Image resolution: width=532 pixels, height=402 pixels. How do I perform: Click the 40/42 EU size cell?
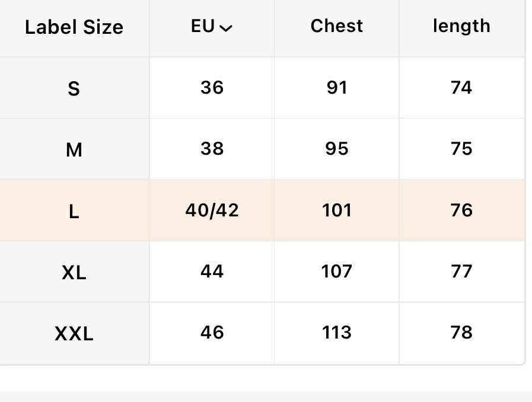(x=212, y=210)
